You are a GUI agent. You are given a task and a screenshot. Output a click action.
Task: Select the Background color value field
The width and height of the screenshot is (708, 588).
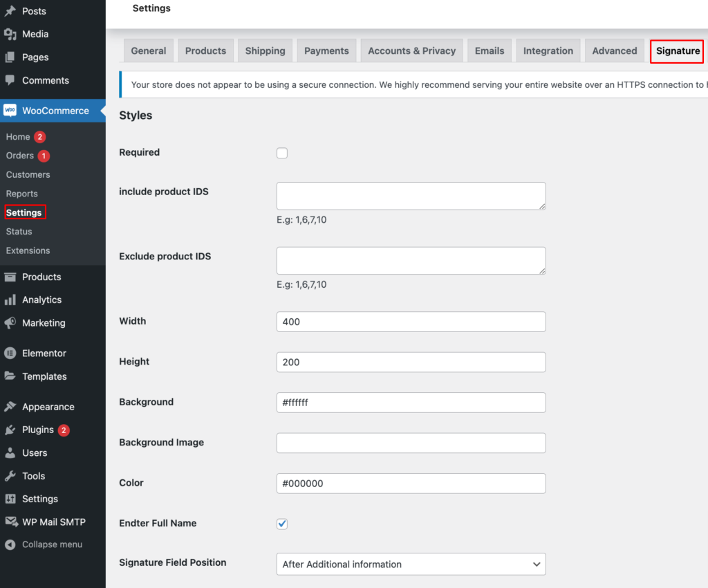(411, 402)
